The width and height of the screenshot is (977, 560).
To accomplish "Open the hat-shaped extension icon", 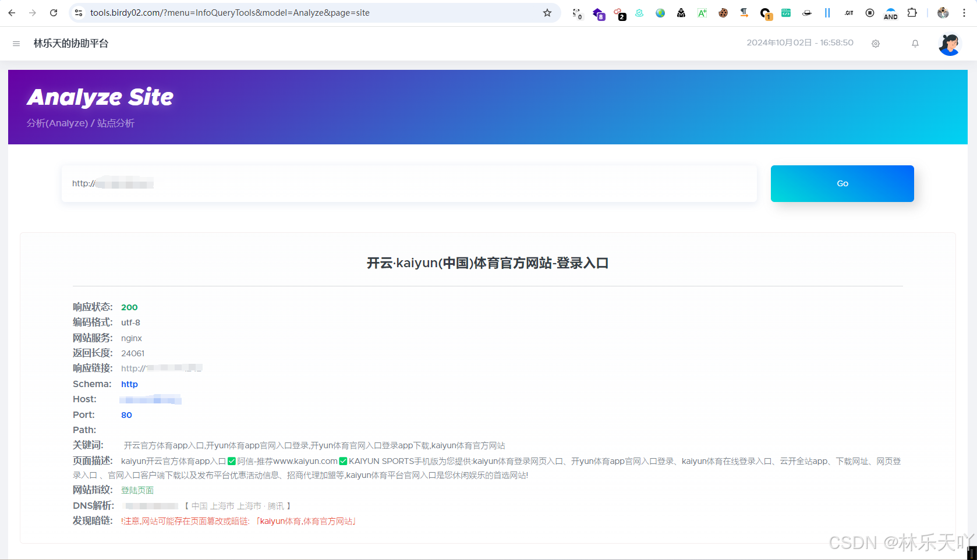I will (807, 13).
